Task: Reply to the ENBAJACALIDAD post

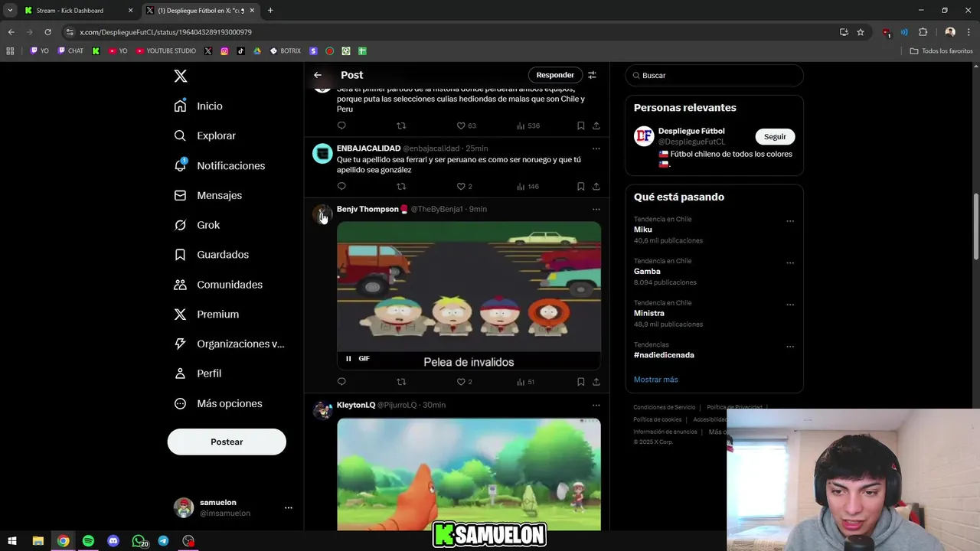Action: pos(341,186)
